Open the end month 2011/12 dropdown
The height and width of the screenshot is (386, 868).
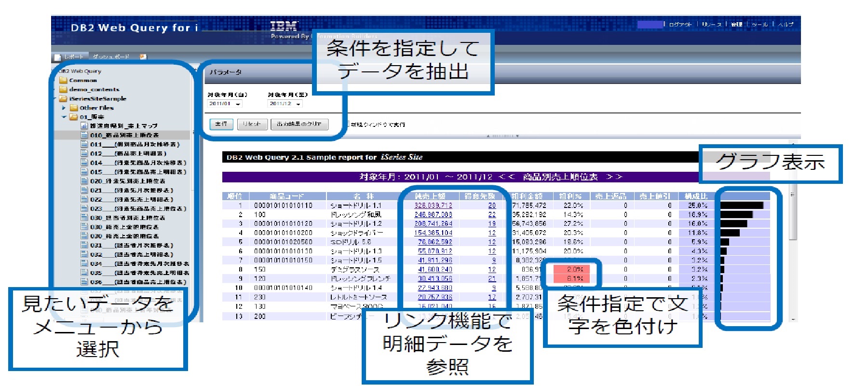click(x=298, y=104)
